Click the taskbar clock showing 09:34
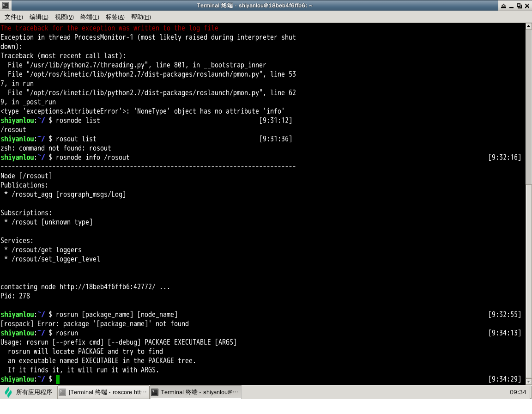The image size is (532, 414). click(518, 392)
